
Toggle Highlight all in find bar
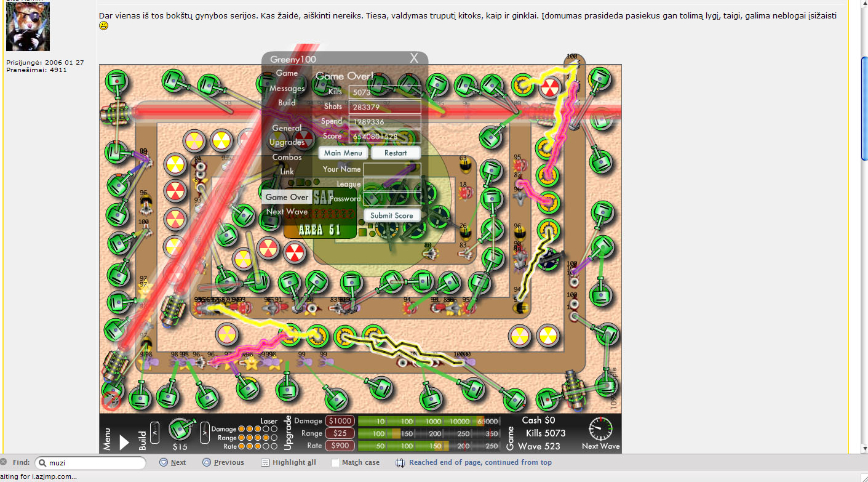coord(288,462)
